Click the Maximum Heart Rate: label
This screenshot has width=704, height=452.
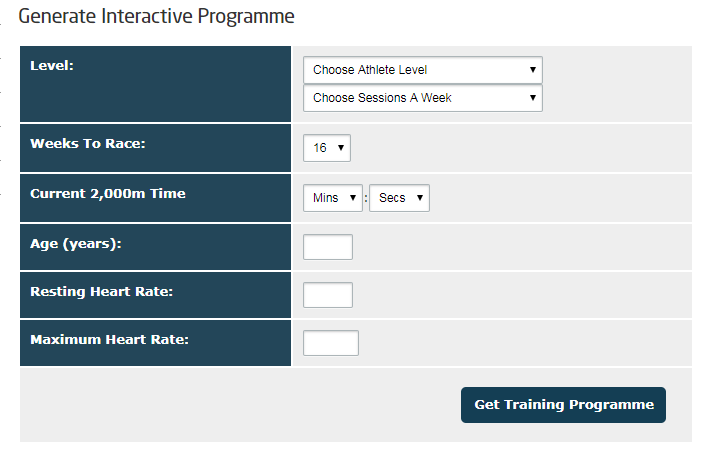(x=110, y=339)
